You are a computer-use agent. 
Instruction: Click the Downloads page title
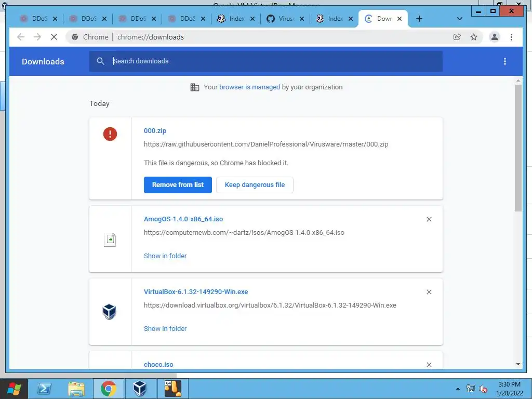coord(43,61)
